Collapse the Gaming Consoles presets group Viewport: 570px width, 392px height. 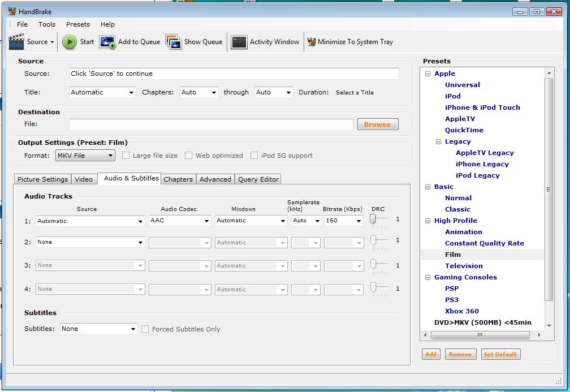pos(428,277)
